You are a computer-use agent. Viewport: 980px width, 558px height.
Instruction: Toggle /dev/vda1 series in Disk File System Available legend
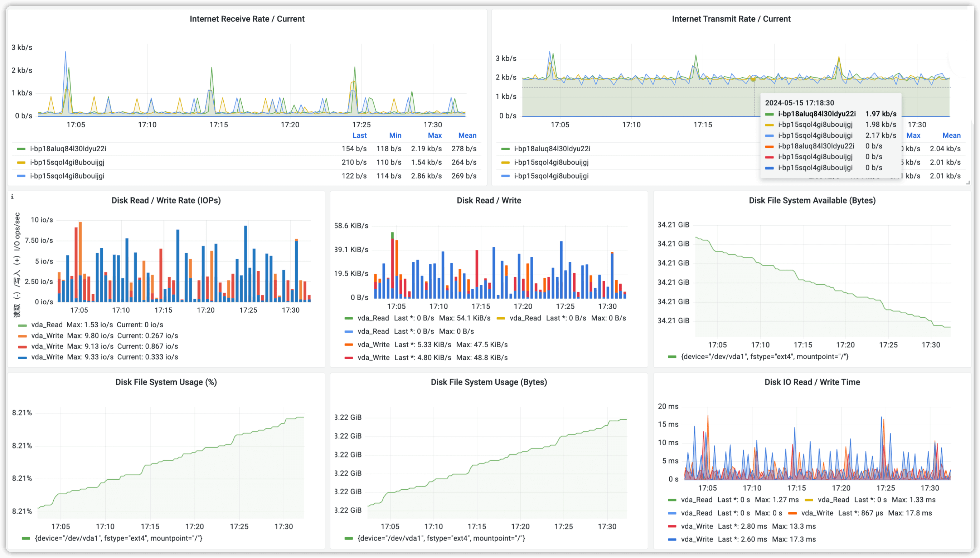coord(765,357)
